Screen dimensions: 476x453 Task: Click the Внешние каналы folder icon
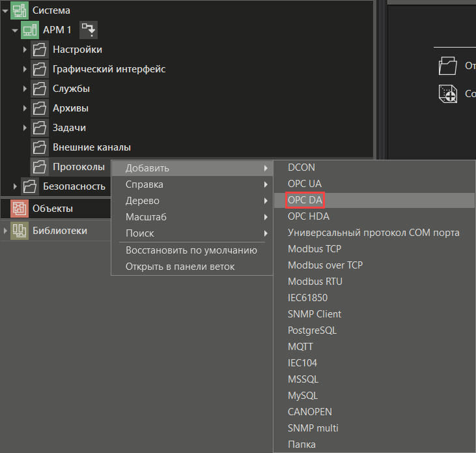click(x=40, y=147)
